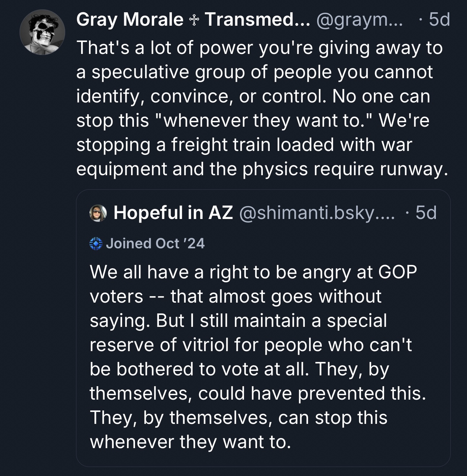
Task: Click the "Joined Oct '24" label
Action: point(155,244)
